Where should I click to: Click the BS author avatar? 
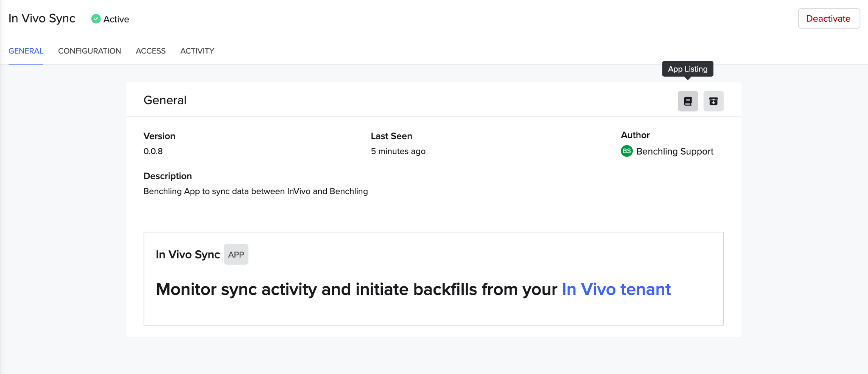point(626,151)
